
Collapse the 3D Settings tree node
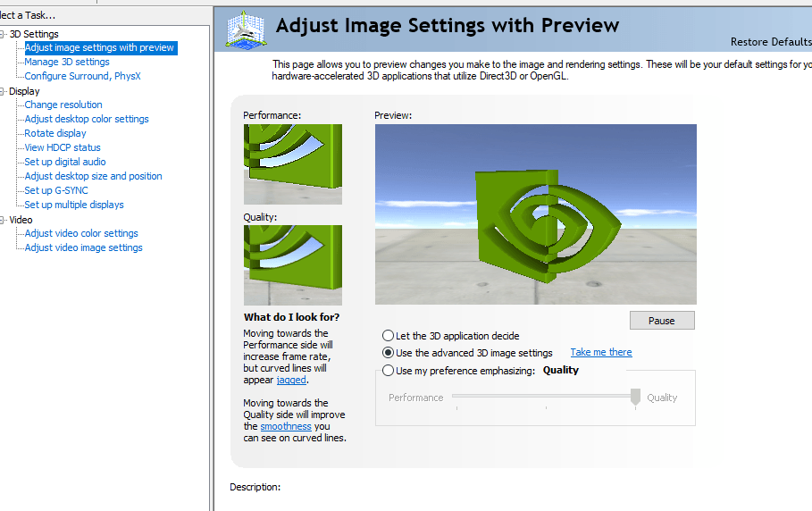pos(3,34)
